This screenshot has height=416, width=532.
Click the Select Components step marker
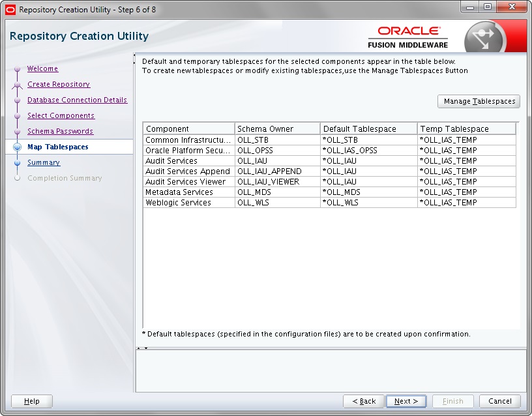pos(18,115)
